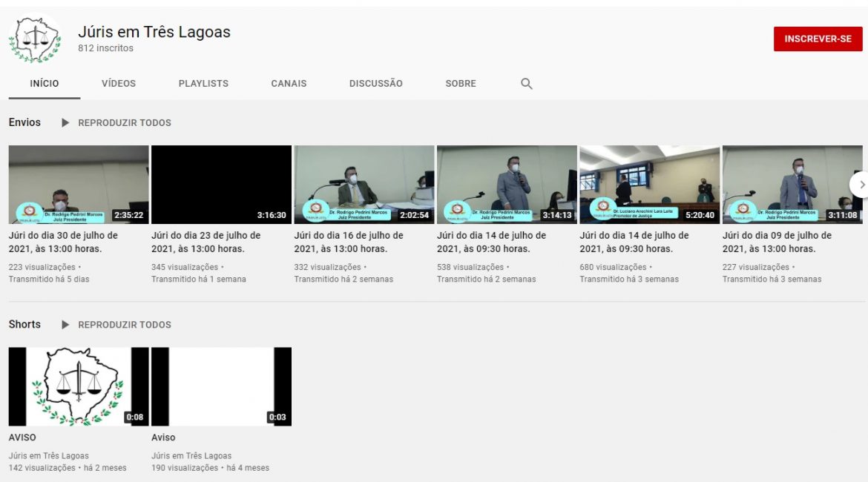Switch to the VÍDEOS tab

119,84
